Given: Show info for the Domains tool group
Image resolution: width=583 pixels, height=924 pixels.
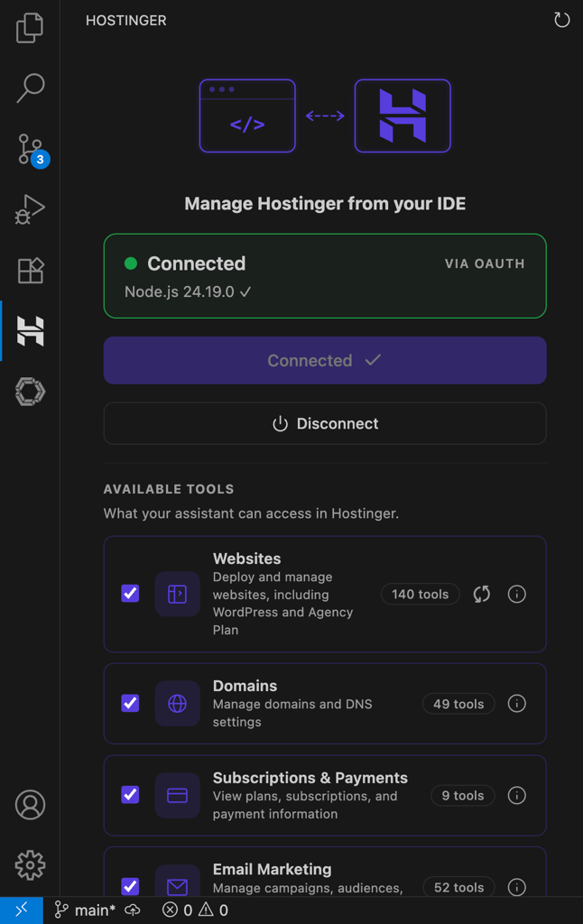Looking at the screenshot, I should pos(517,704).
